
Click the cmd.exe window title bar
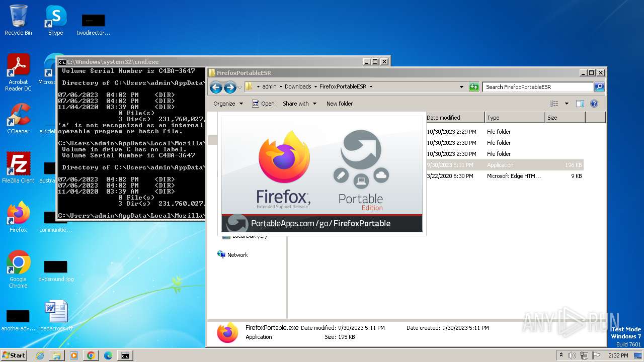(x=223, y=62)
